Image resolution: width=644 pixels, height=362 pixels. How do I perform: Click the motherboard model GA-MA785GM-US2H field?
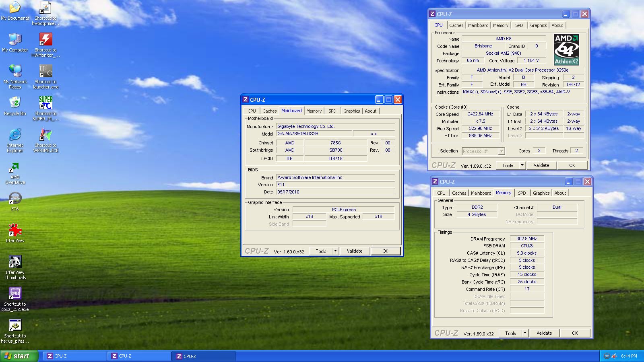(314, 134)
